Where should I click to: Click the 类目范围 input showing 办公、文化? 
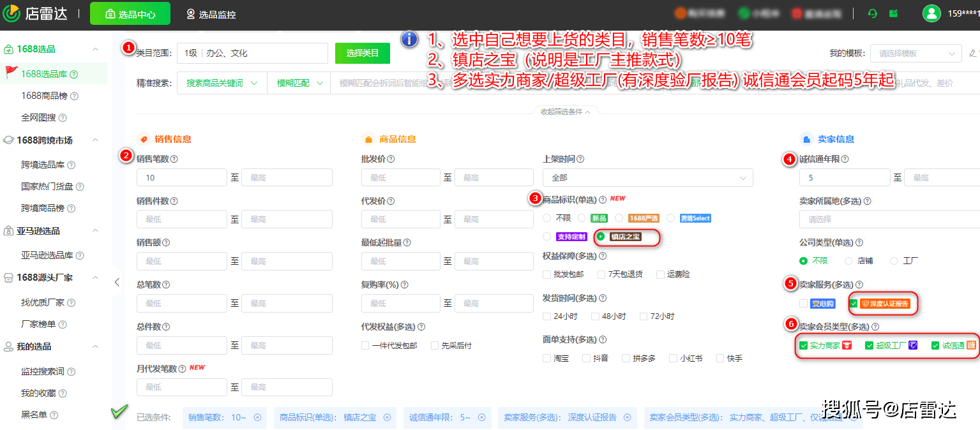pos(253,53)
